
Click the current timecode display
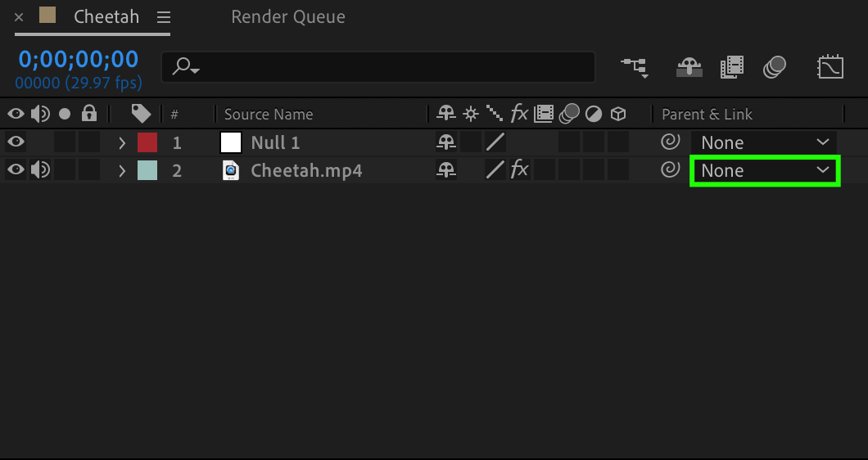[x=79, y=59]
